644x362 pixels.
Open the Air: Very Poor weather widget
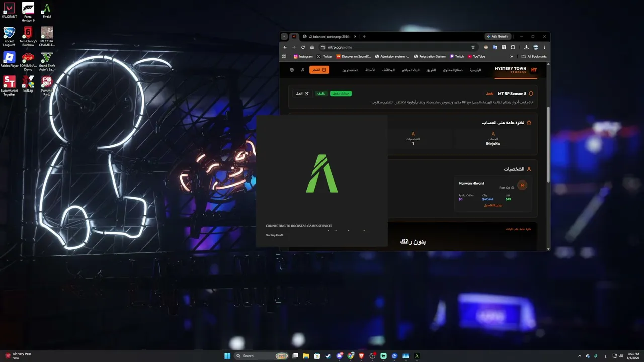18,356
